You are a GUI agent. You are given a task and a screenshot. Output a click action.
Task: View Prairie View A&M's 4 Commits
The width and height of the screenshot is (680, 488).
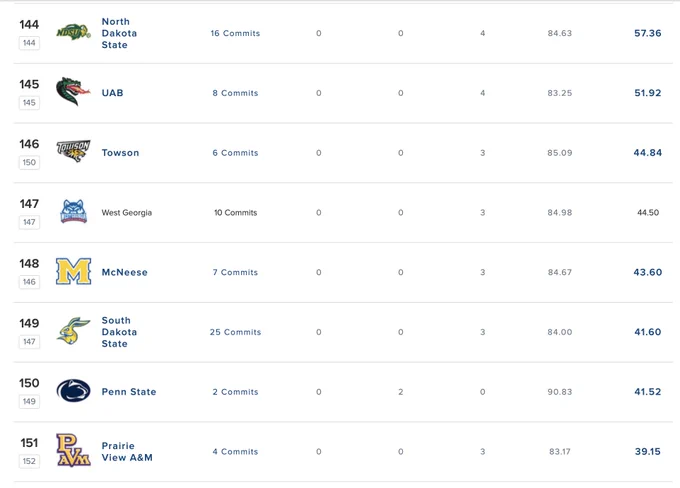tap(235, 452)
